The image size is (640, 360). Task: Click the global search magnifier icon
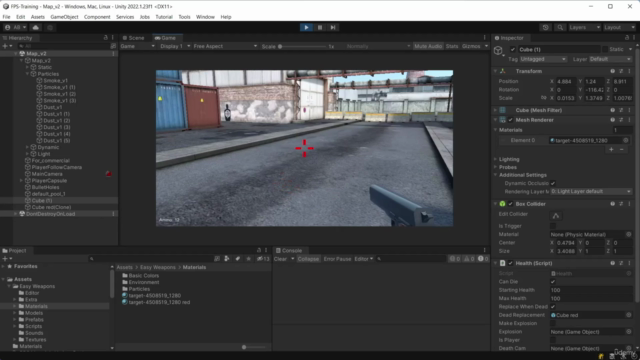(560, 27)
